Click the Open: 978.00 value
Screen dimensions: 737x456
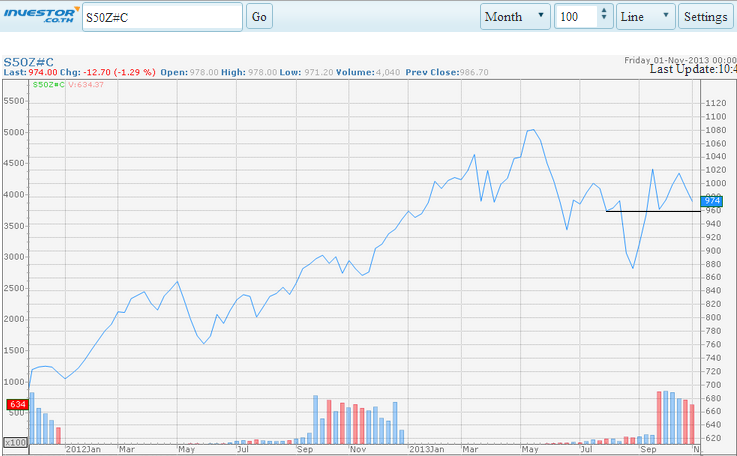point(204,72)
